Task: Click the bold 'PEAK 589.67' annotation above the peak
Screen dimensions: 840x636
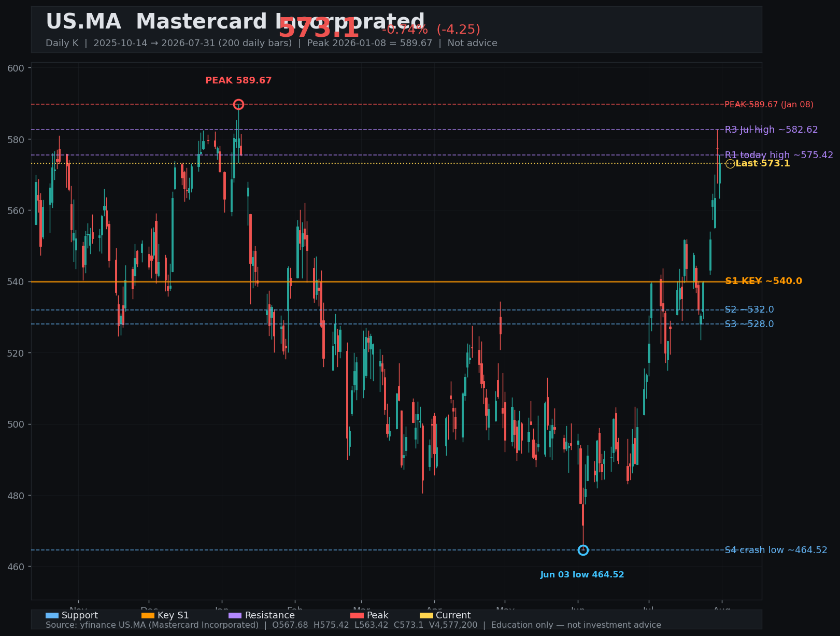Action: [238, 81]
